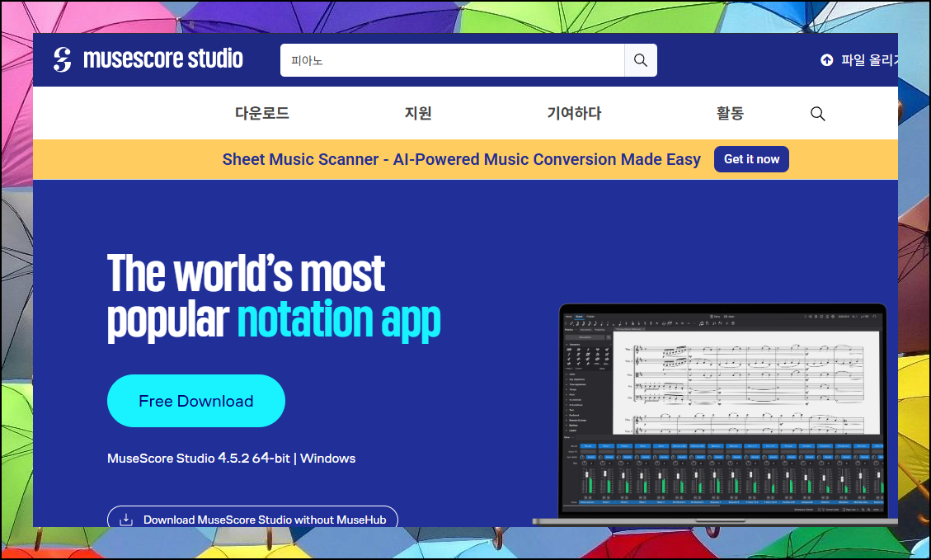Image resolution: width=931 pixels, height=560 pixels.
Task: Open the 활동 menu
Action: [x=730, y=114]
